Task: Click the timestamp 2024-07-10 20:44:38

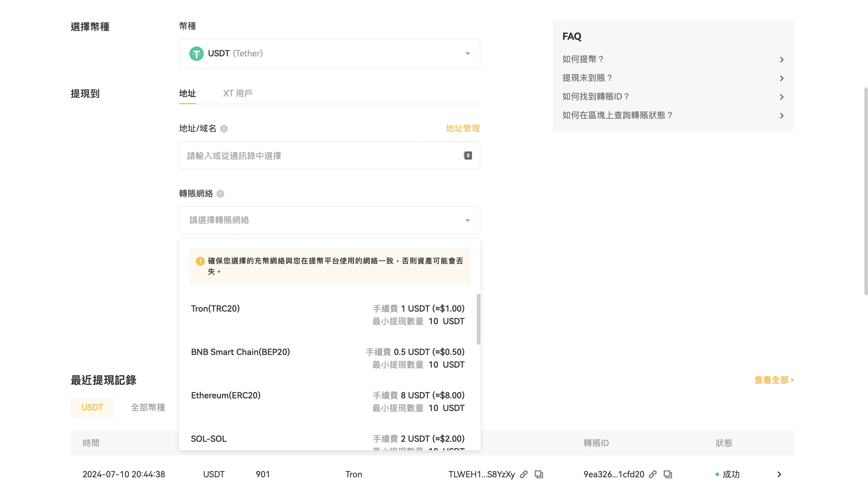Action: point(124,474)
